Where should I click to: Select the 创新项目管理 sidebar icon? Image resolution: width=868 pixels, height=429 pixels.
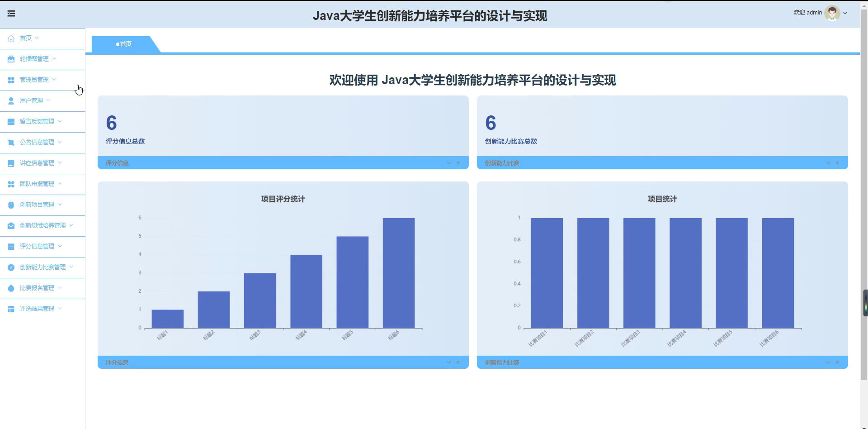[x=10, y=205]
